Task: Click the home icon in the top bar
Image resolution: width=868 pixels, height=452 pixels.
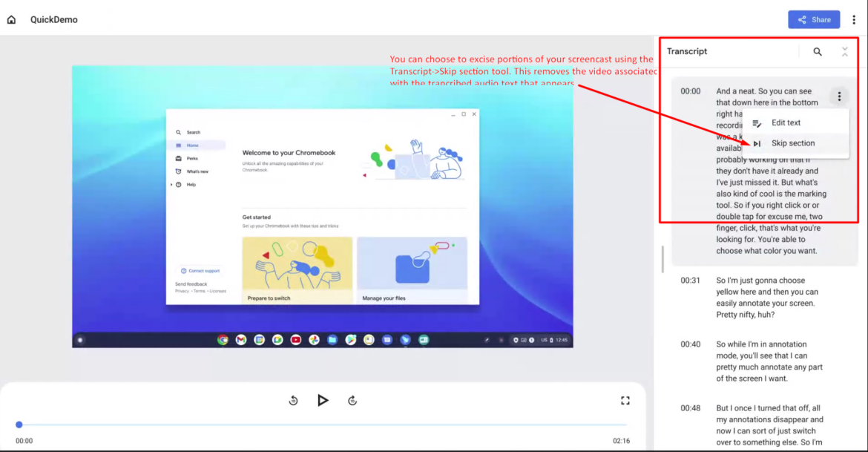Action: [x=11, y=19]
